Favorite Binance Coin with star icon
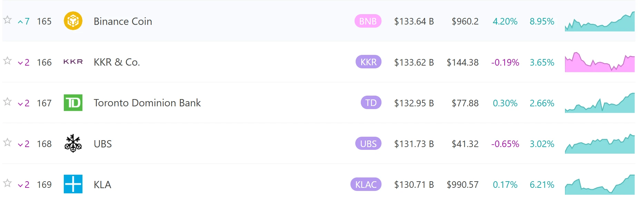The image size is (644, 203). pyautogui.click(x=7, y=20)
